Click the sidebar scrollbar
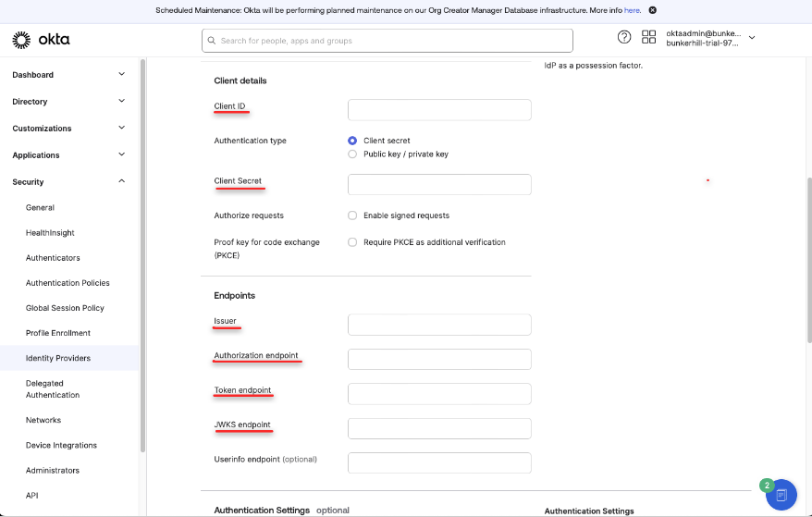This screenshot has width=812, height=517. coord(143,255)
